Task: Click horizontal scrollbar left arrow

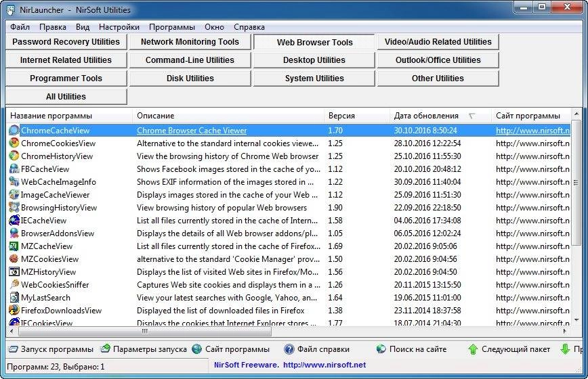Action: pos(12,331)
